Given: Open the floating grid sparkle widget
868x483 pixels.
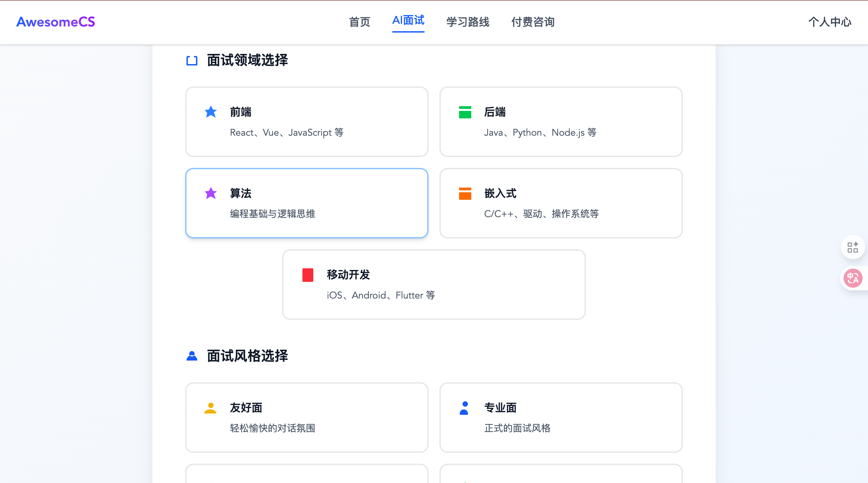Looking at the screenshot, I should [x=853, y=247].
